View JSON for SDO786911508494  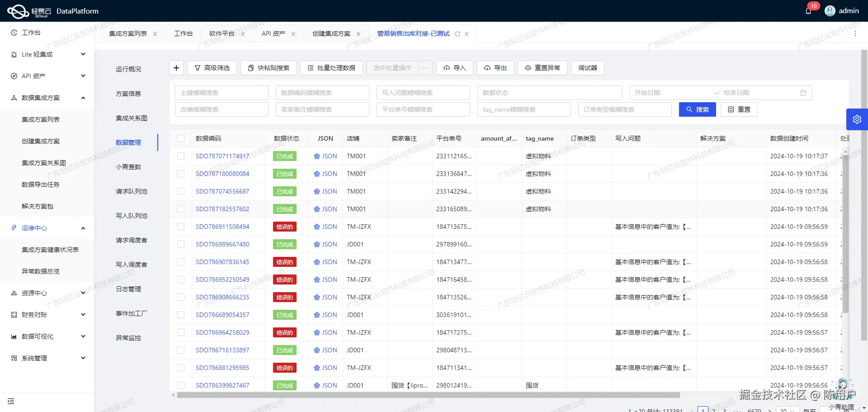pos(325,227)
